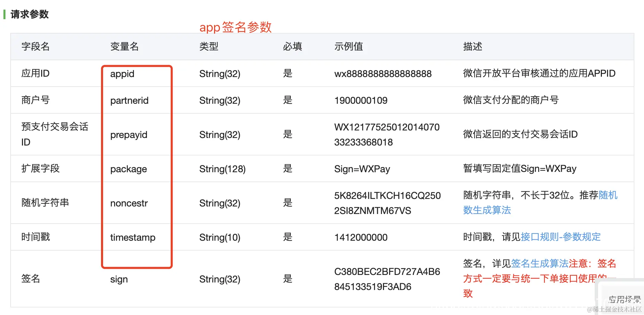This screenshot has width=644, height=315.
Task: Select description 微信开放平台审核通过的应用APPID
Action: (539, 73)
